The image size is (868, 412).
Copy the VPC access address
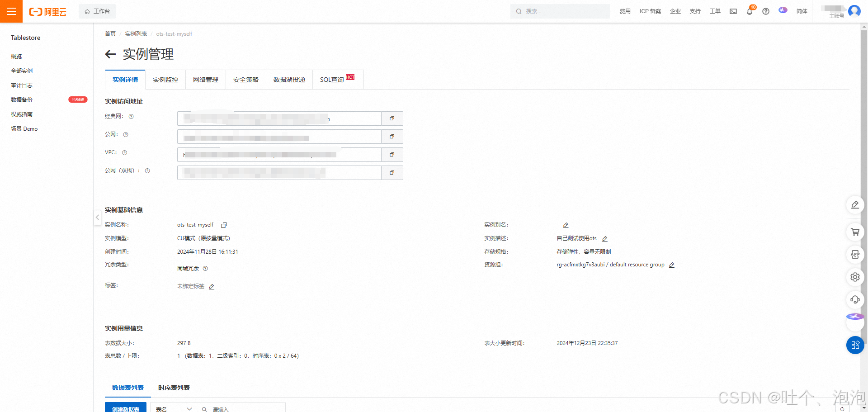[x=392, y=154]
